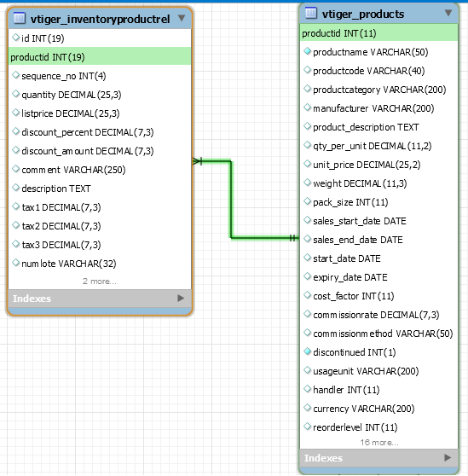The height and width of the screenshot is (476, 468).
Task: Collapse vtiger_inventoryproductrel via header triangle
Action: pyautogui.click(x=182, y=18)
